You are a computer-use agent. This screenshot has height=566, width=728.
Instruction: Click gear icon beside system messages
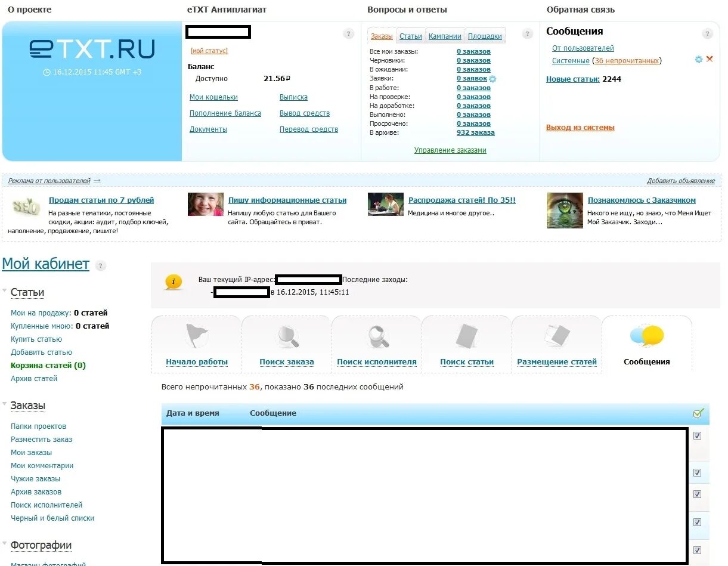coord(699,60)
